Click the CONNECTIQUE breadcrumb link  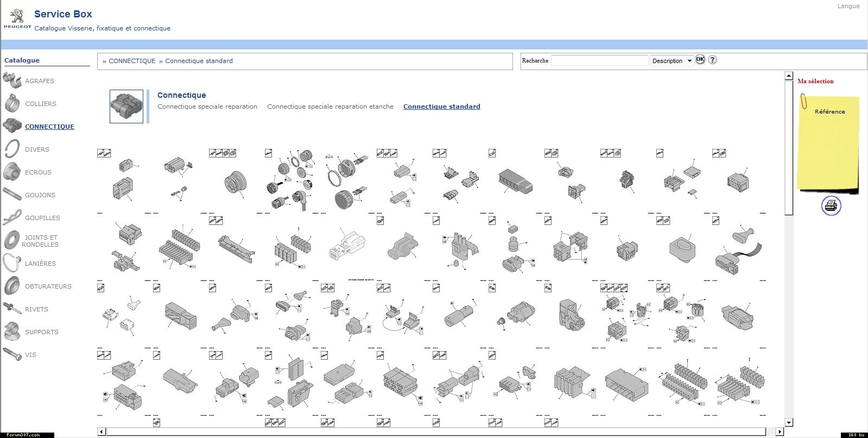pyautogui.click(x=132, y=61)
